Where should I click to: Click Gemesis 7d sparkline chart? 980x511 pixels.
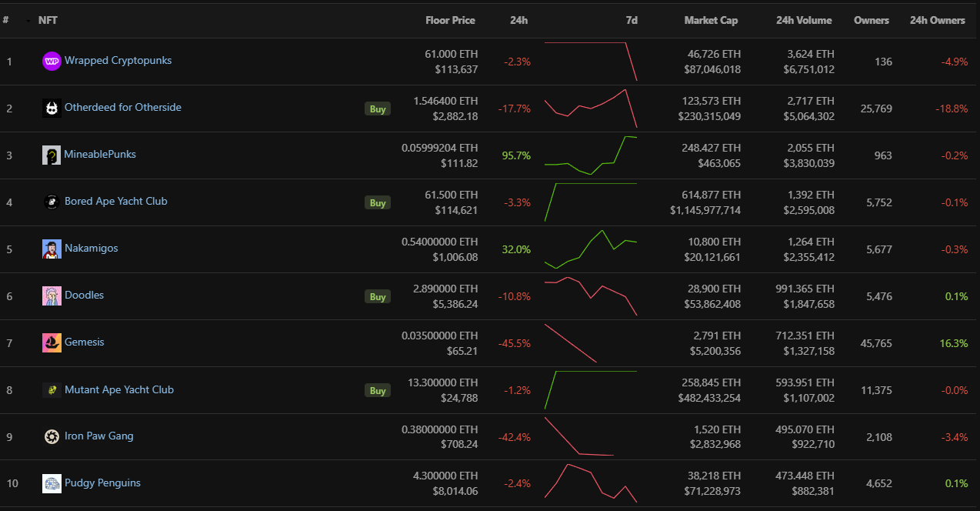tap(571, 343)
